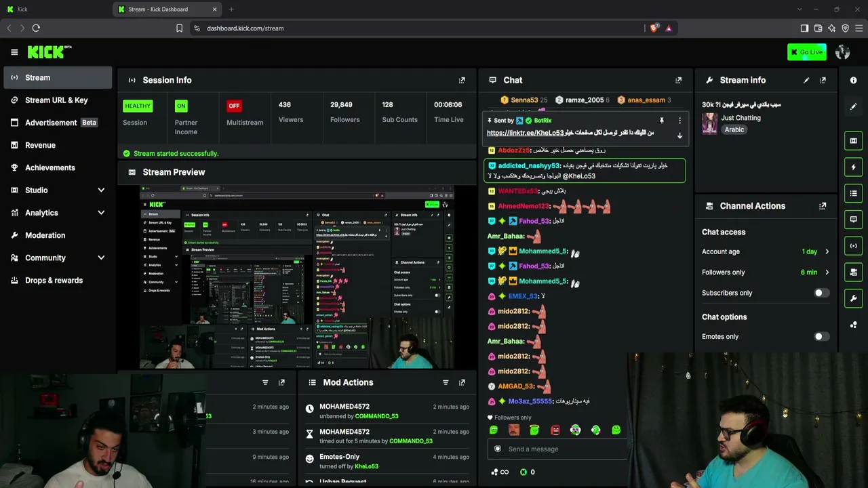Open the pinned message three-dot menu
The width and height of the screenshot is (868, 488).
(679, 121)
